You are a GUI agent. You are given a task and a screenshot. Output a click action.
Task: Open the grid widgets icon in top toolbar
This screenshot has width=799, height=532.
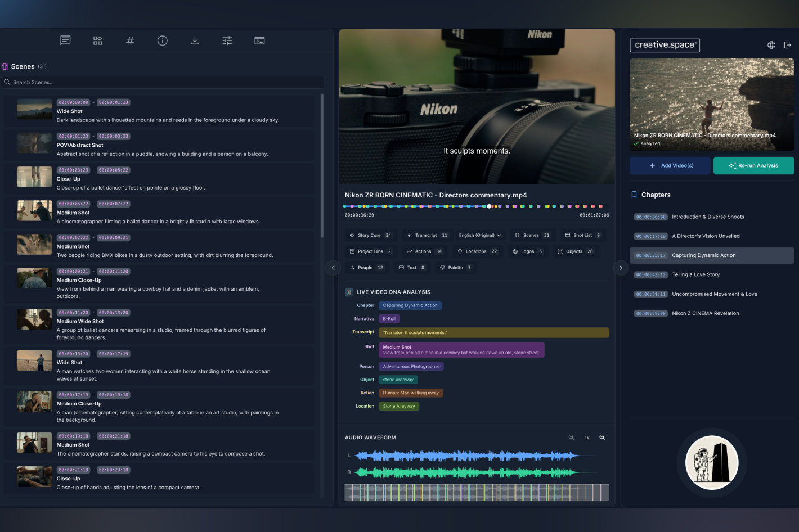[x=98, y=40]
